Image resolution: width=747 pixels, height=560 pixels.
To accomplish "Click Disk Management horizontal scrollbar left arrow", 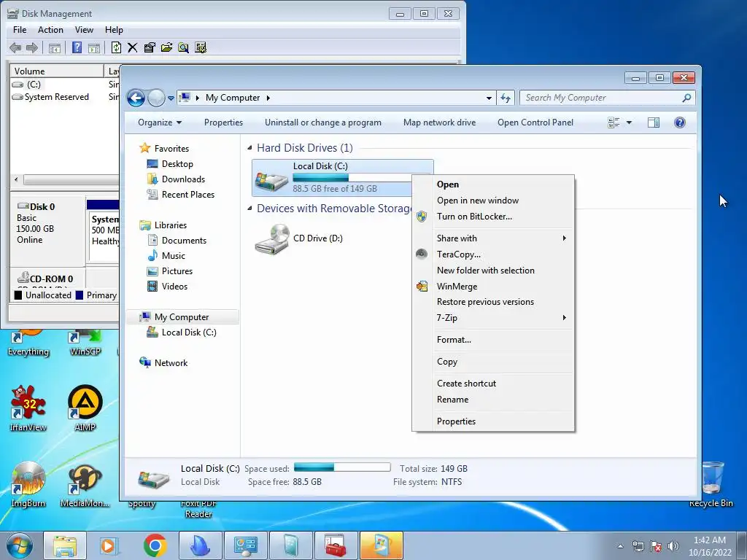I will click(x=16, y=179).
